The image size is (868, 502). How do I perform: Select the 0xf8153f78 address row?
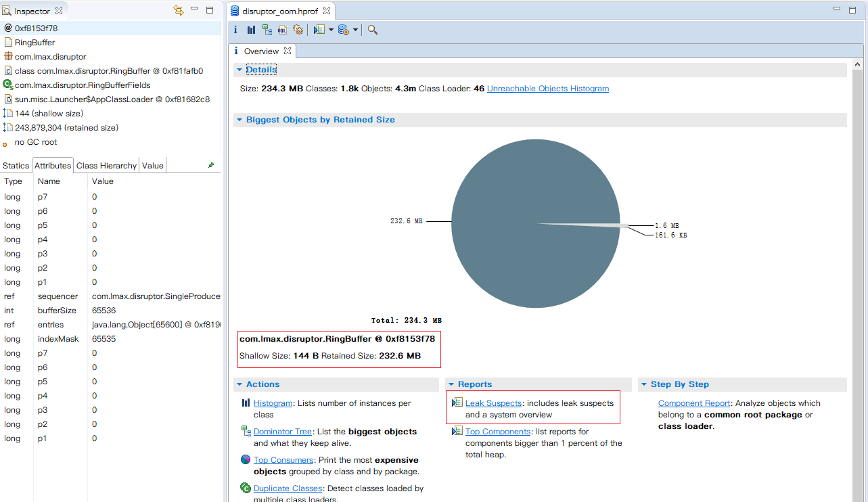111,28
